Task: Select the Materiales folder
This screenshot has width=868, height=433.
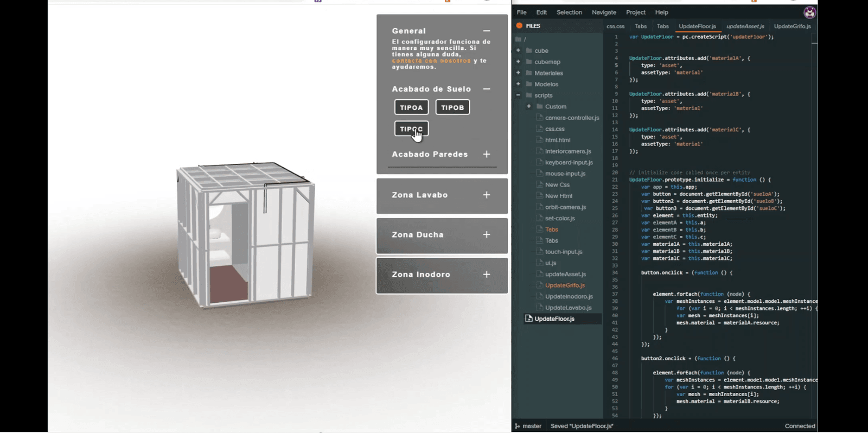Action: click(548, 73)
